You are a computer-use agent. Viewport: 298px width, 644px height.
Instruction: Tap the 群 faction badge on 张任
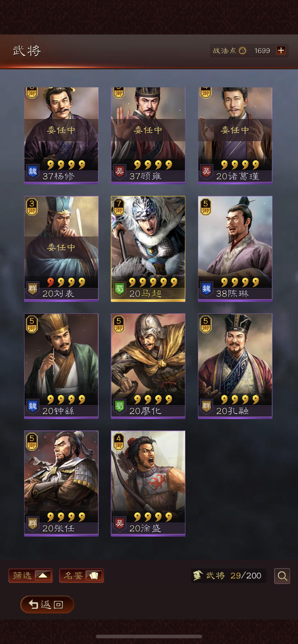click(x=32, y=523)
